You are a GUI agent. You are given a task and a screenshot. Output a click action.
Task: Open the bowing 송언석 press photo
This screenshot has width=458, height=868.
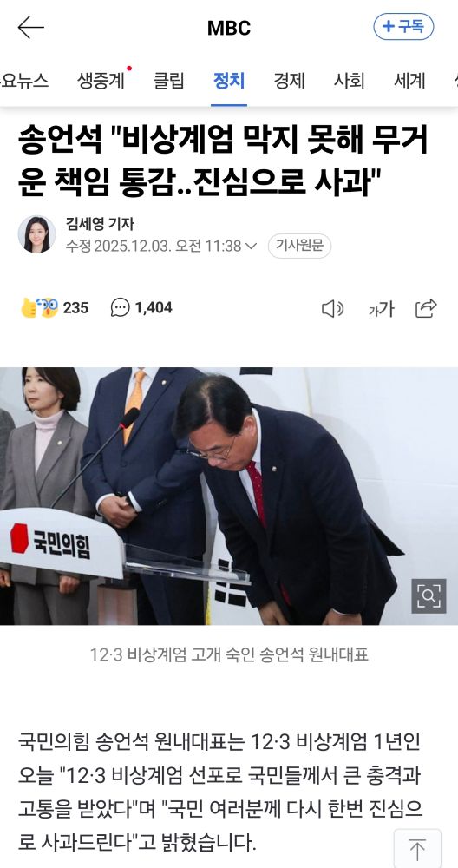(229, 496)
